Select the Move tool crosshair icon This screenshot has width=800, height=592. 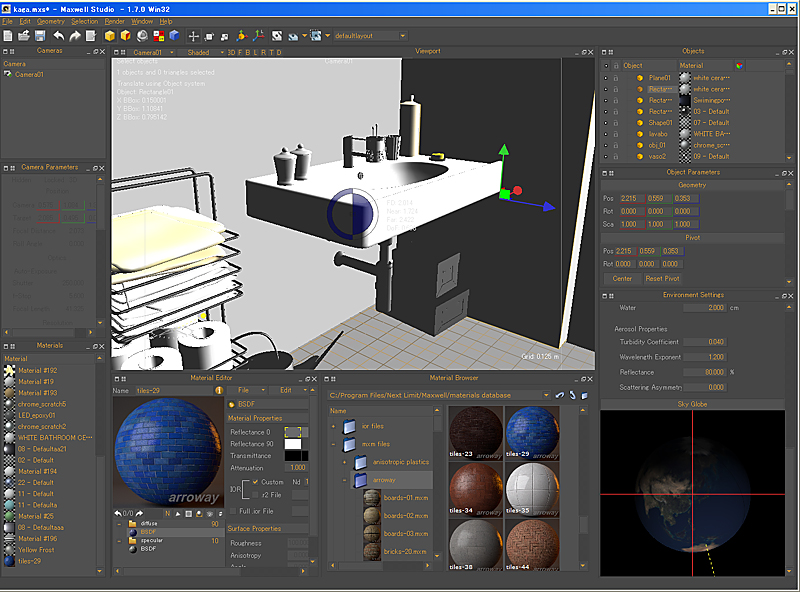point(194,36)
